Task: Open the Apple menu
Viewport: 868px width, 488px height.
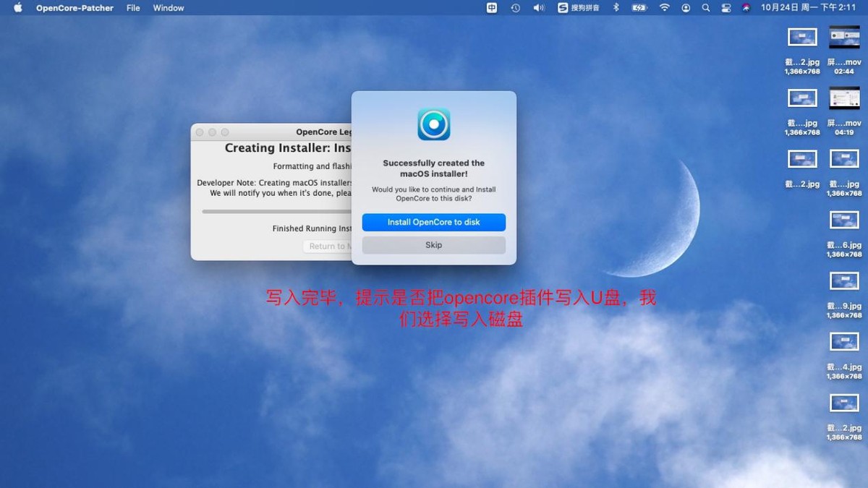Action: click(17, 8)
